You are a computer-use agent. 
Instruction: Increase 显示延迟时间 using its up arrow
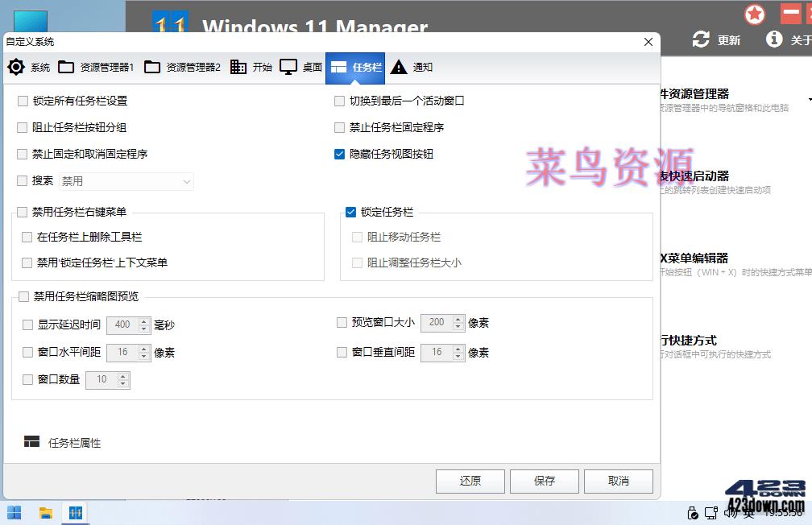[x=144, y=321]
